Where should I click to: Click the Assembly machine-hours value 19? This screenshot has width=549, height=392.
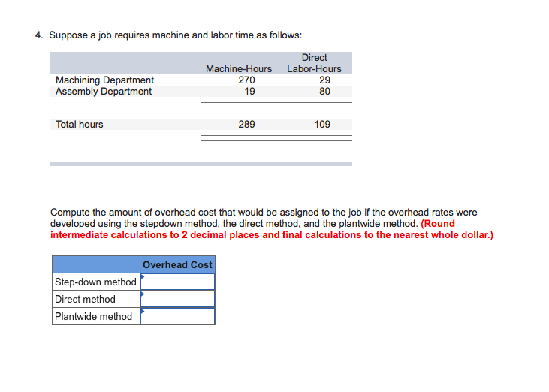[249, 92]
